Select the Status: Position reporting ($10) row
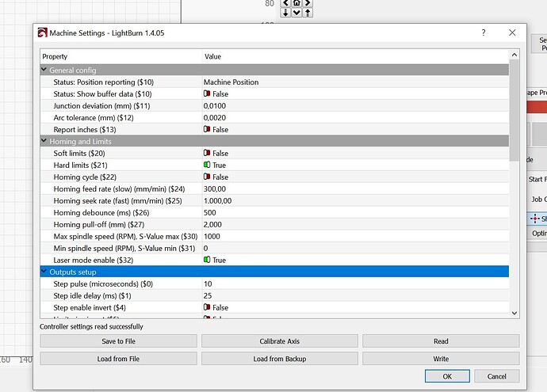 tap(274, 82)
